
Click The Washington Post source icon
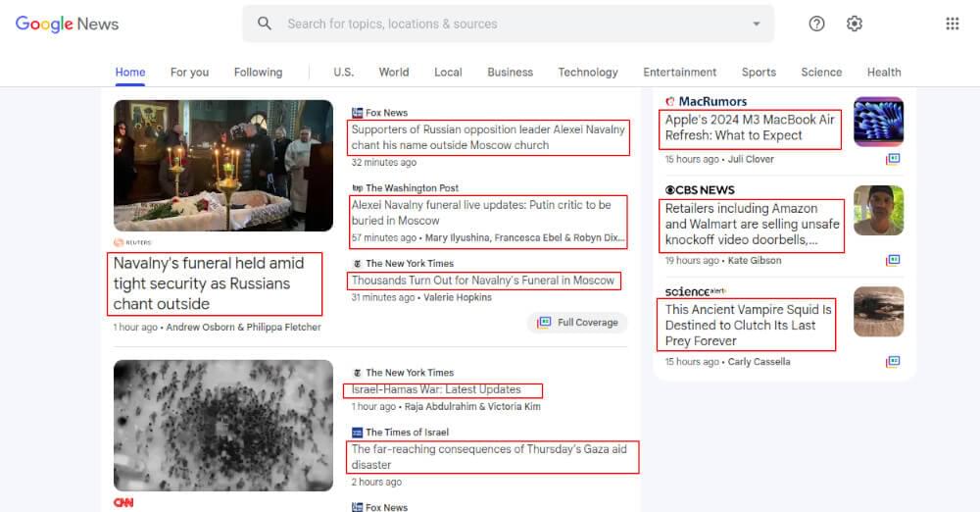[x=357, y=187]
